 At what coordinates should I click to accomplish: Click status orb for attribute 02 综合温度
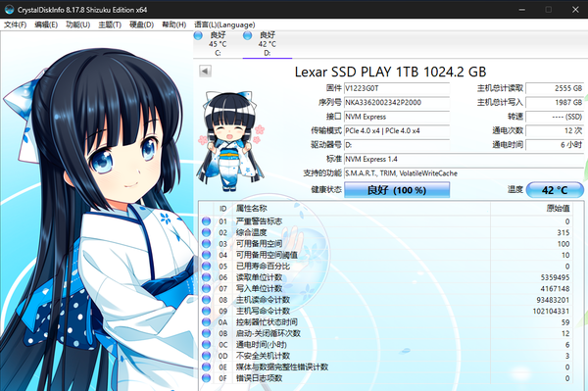(206, 232)
